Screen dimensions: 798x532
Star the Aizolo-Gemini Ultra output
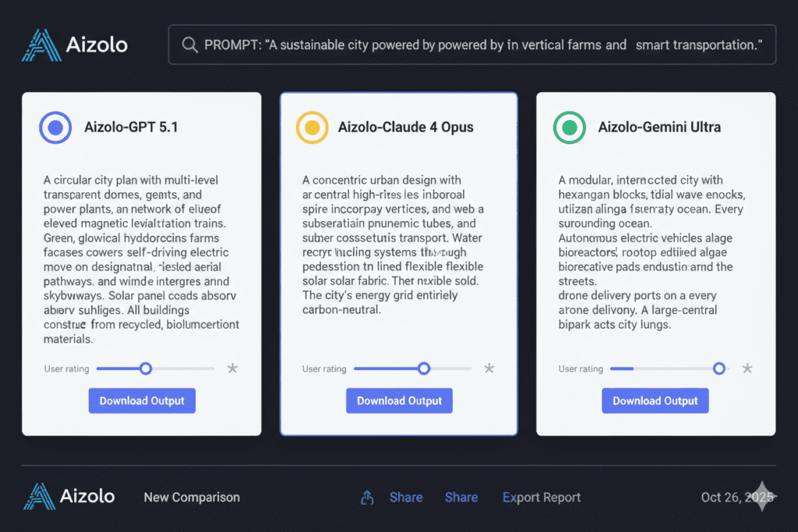coord(747,368)
